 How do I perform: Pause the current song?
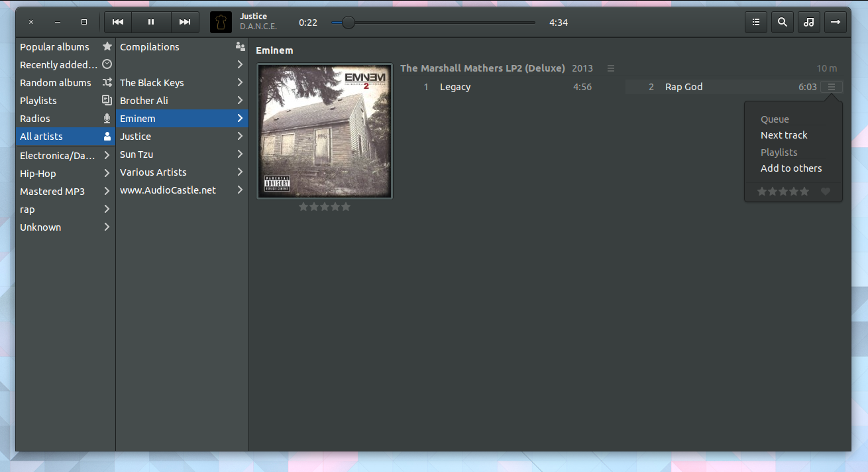coord(151,22)
